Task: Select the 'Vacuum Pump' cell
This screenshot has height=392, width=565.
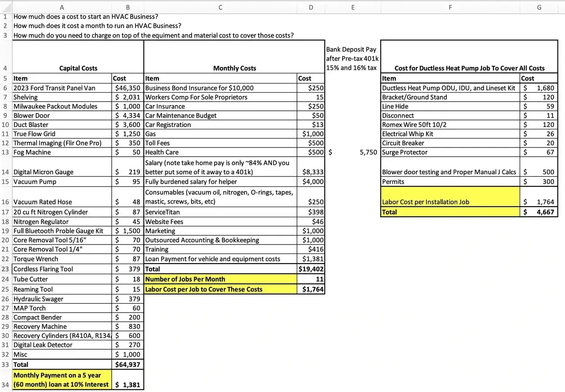Action: [62, 181]
